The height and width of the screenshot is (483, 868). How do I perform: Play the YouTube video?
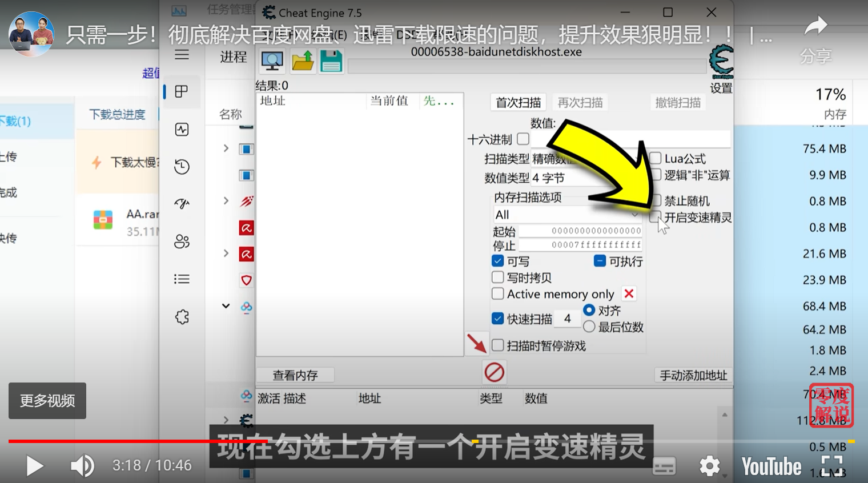coord(34,466)
